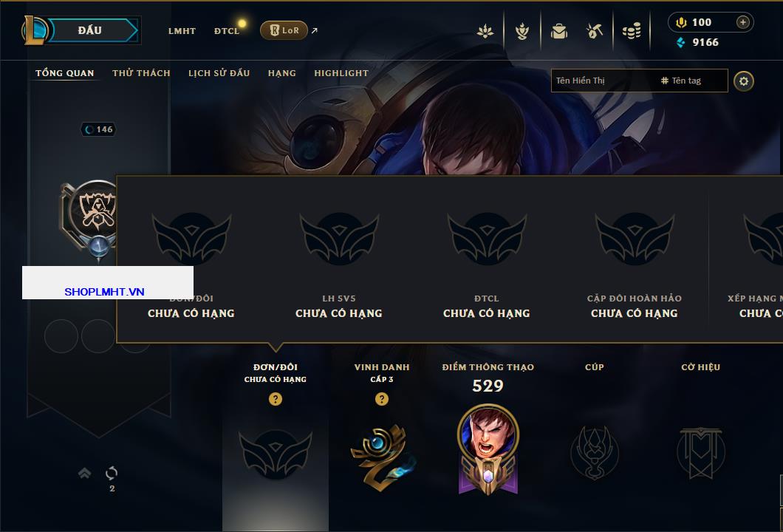Click the plus icon to buy RP
This screenshot has height=532, width=783.
click(x=743, y=22)
